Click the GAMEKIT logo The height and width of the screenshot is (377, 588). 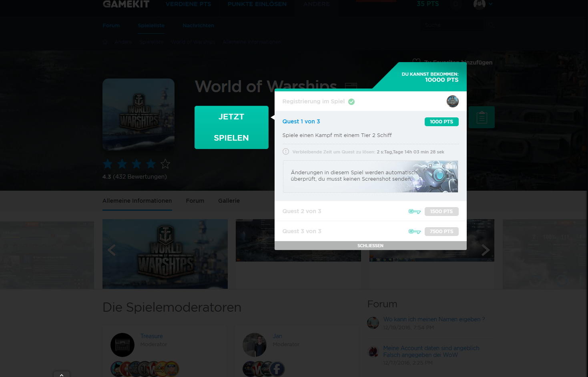[126, 4]
